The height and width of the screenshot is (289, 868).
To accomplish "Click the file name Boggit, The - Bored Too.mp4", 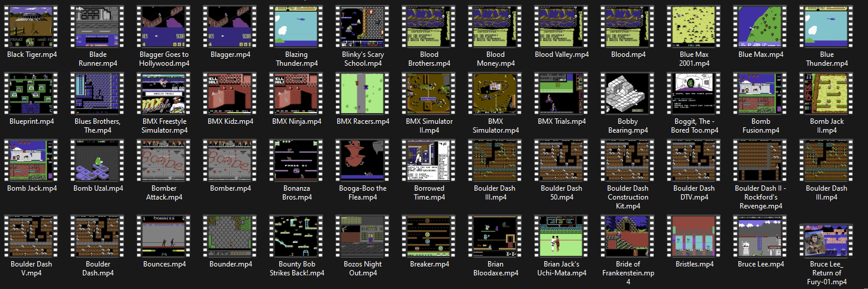I will click(695, 126).
